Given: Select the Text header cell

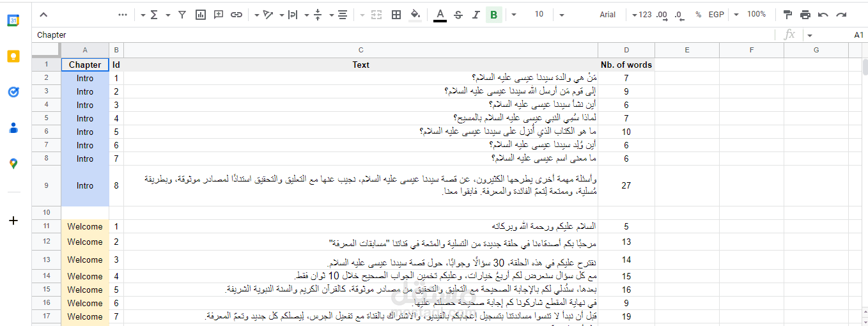Looking at the screenshot, I should [360, 65].
